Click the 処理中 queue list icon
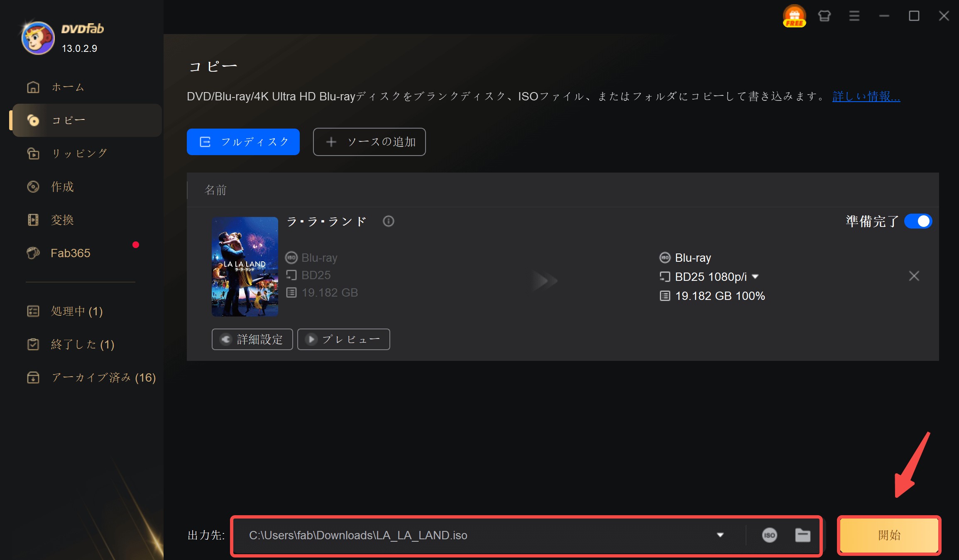The height and width of the screenshot is (560, 959). tap(33, 311)
